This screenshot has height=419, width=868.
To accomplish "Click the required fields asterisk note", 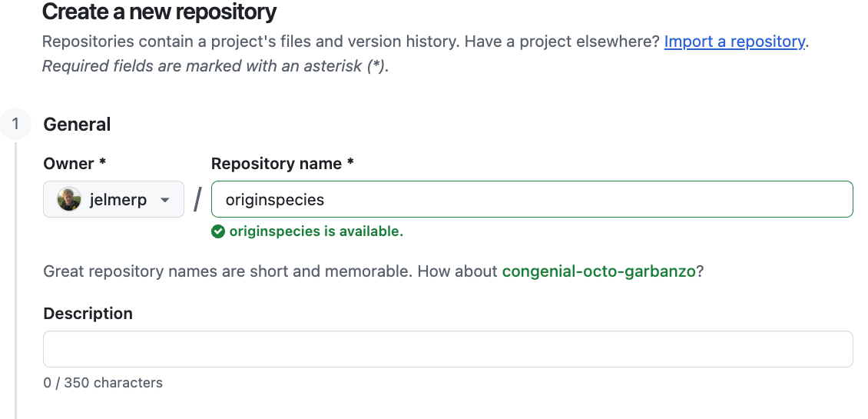I will pos(215,66).
